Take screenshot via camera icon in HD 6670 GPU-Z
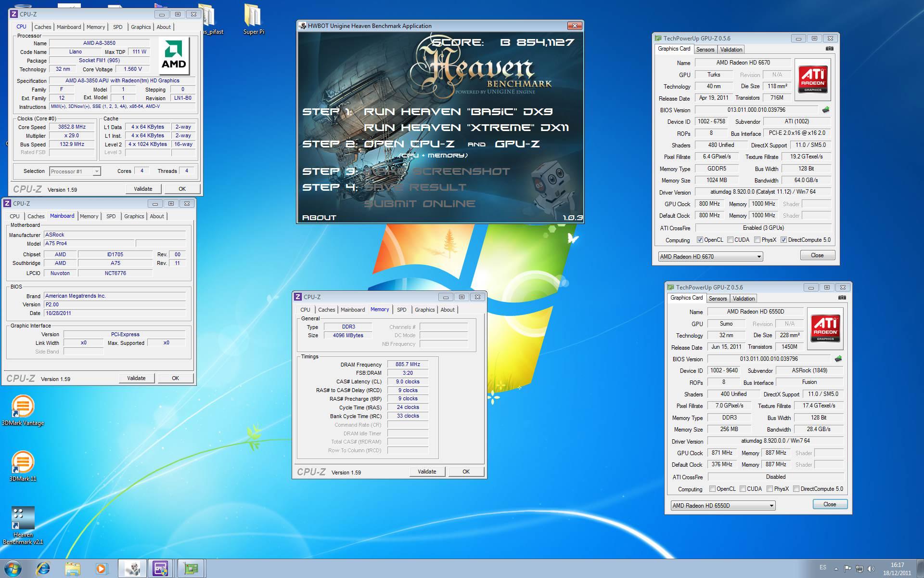Screen dimensions: 924x578 click(830, 49)
